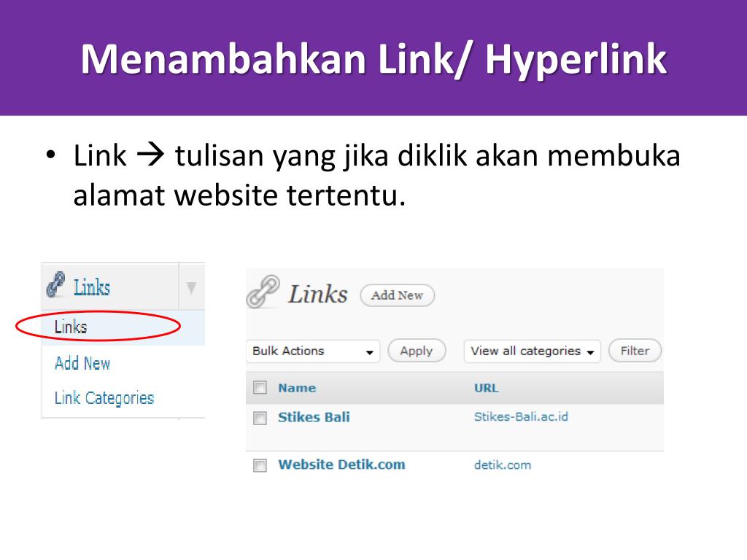The height and width of the screenshot is (560, 747).
Task: Check the Website Detik.com row checkbox
Action: tap(260, 465)
